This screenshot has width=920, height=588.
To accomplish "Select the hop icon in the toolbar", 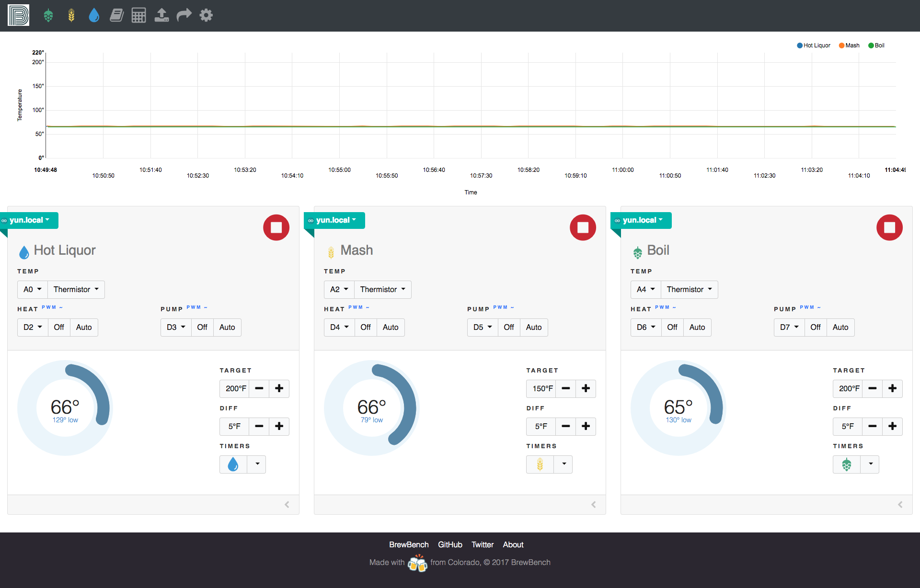I will pos(48,15).
